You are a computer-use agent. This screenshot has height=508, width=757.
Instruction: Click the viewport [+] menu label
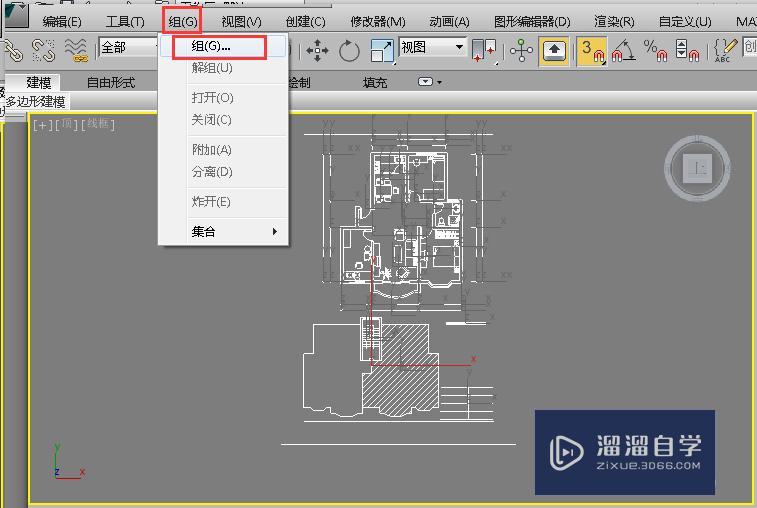(x=42, y=125)
